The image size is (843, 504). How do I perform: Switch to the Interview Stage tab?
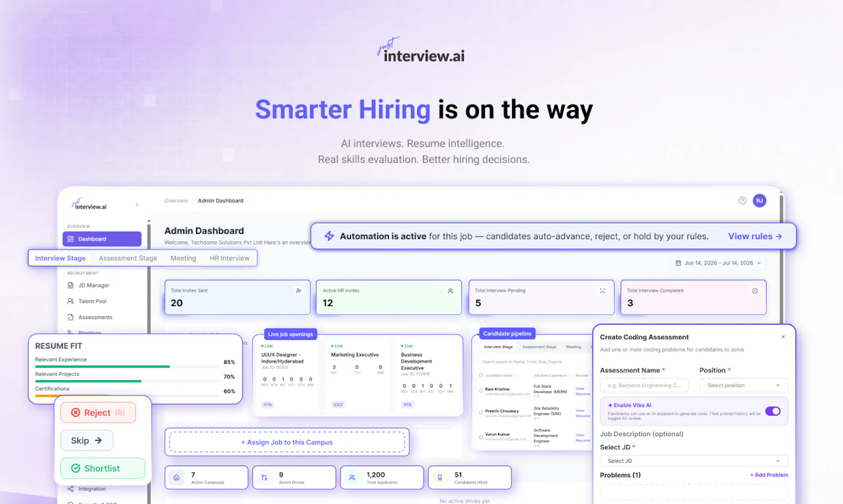coord(60,258)
